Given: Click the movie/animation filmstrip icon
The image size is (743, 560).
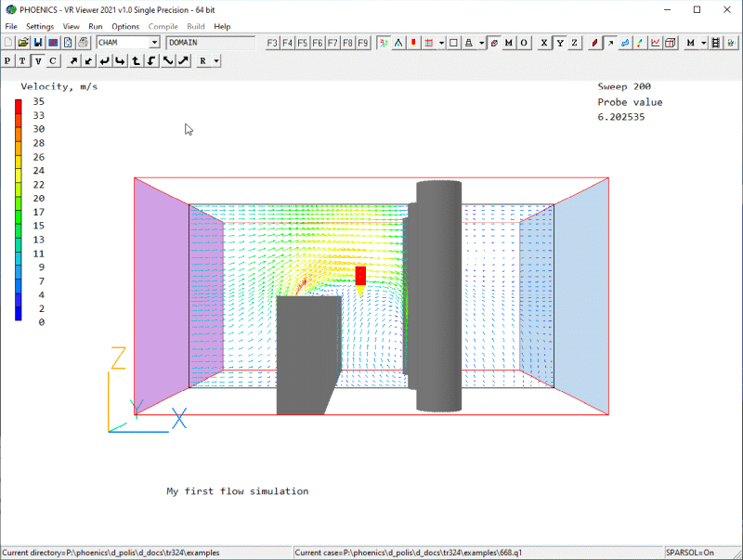Looking at the screenshot, I should point(716,43).
